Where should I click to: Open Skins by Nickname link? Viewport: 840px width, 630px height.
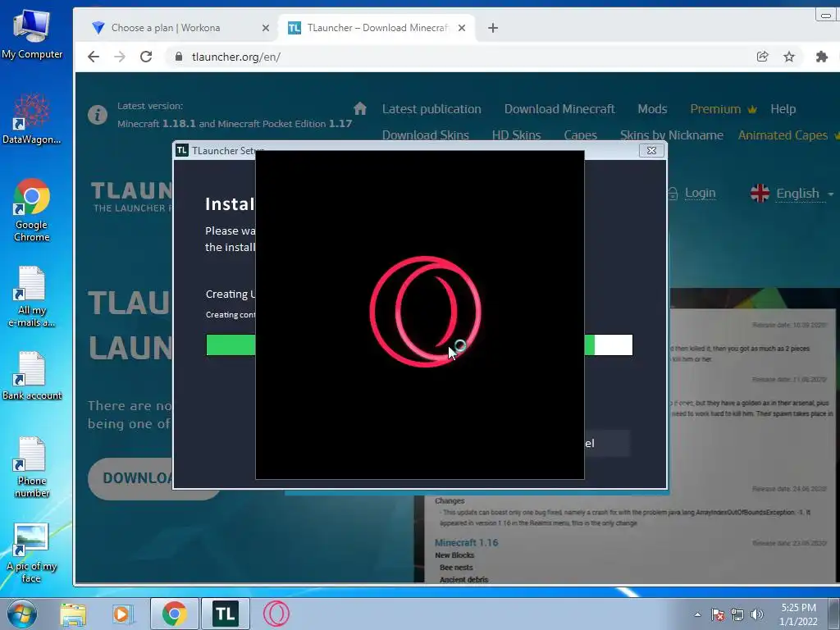pyautogui.click(x=671, y=135)
